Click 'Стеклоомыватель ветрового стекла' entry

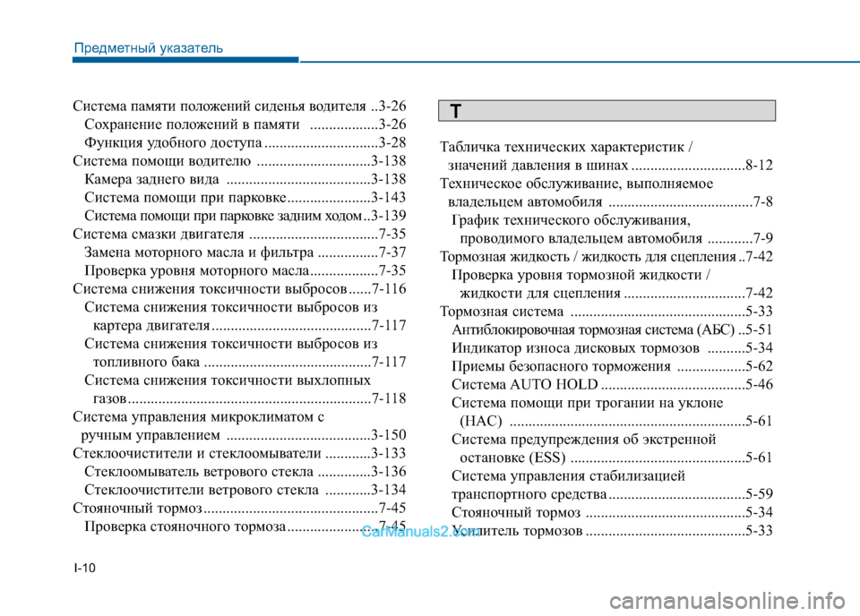tap(245, 472)
